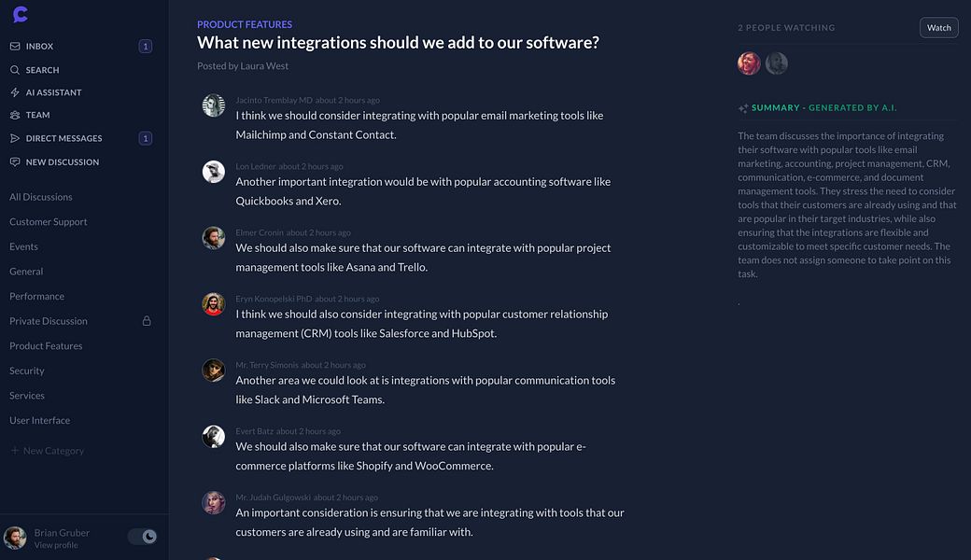971x560 pixels.
Task: Click Elmer Cronin's avatar
Action: coord(214,238)
